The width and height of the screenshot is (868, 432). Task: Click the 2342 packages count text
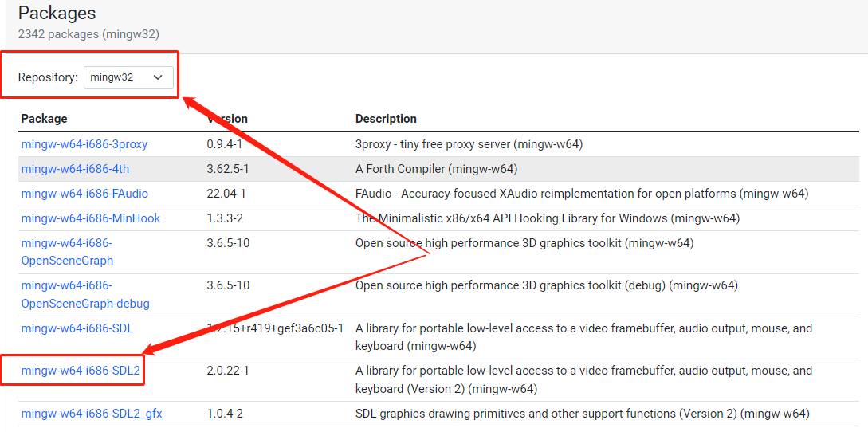point(88,34)
